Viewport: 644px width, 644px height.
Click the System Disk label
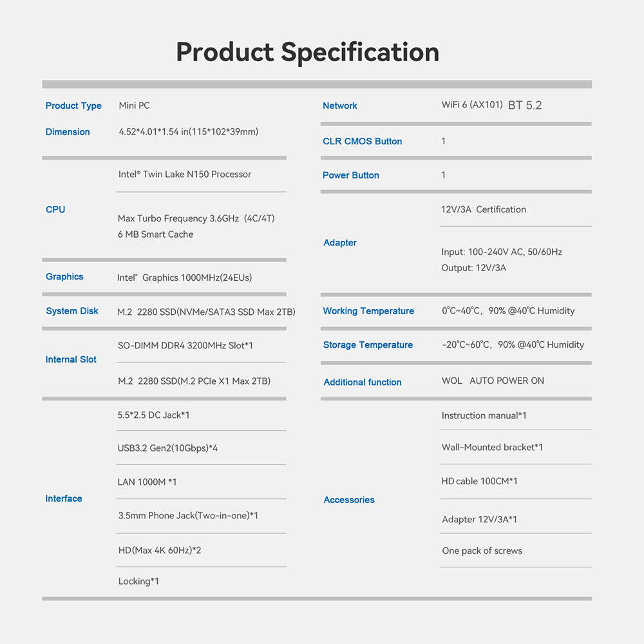point(72,311)
